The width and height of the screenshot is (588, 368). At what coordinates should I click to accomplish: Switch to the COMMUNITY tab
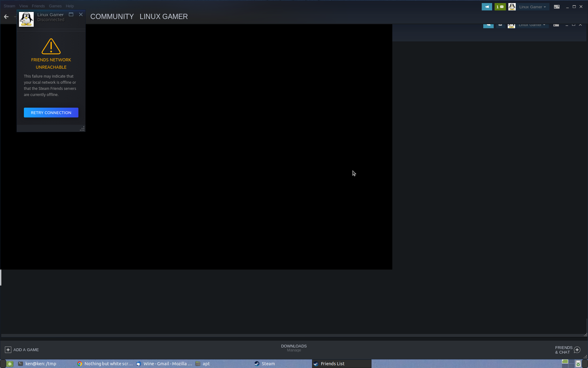(x=112, y=16)
